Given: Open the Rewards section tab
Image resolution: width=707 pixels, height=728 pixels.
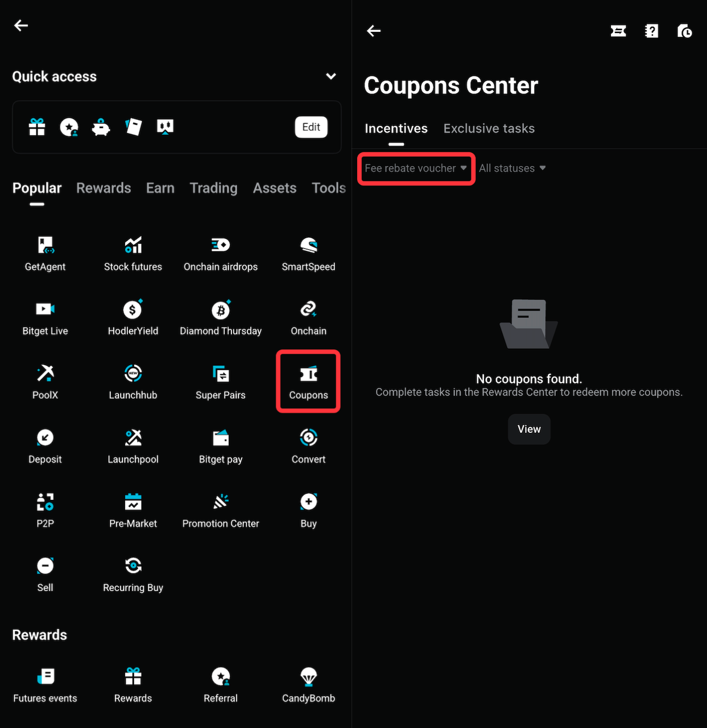Looking at the screenshot, I should tap(103, 188).
